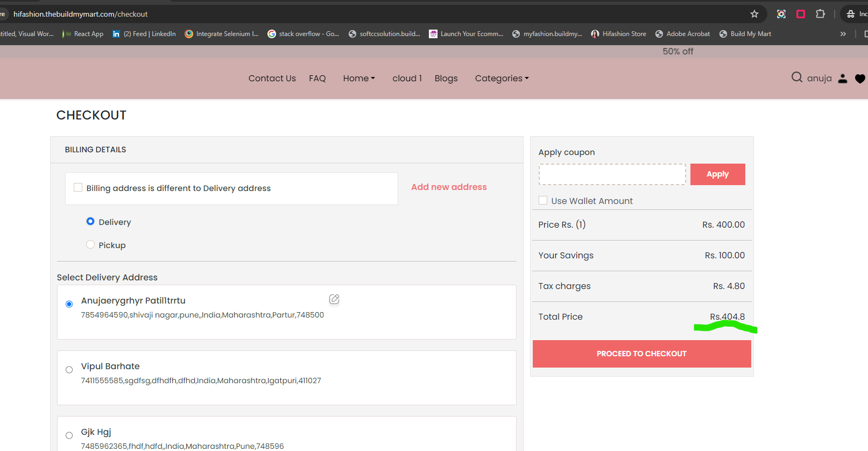Image resolution: width=868 pixels, height=451 pixels.
Task: Click the BILLING DETAILS section header
Action: pos(96,150)
